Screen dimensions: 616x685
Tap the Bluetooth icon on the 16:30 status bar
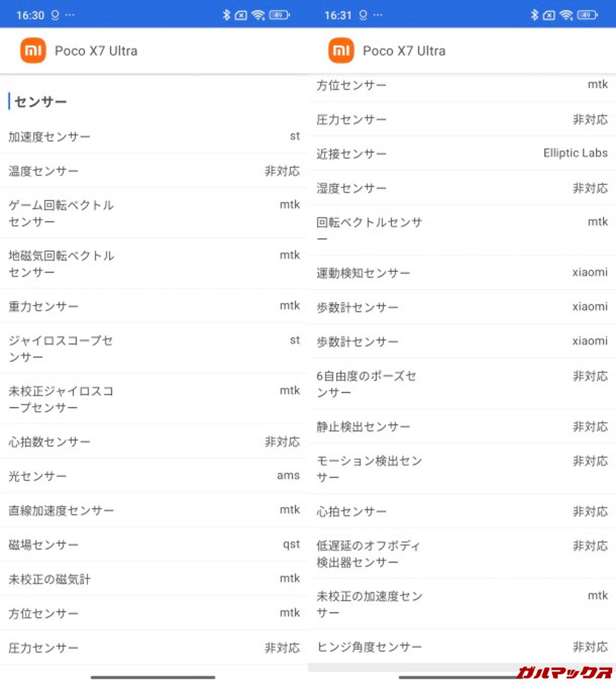point(226,15)
